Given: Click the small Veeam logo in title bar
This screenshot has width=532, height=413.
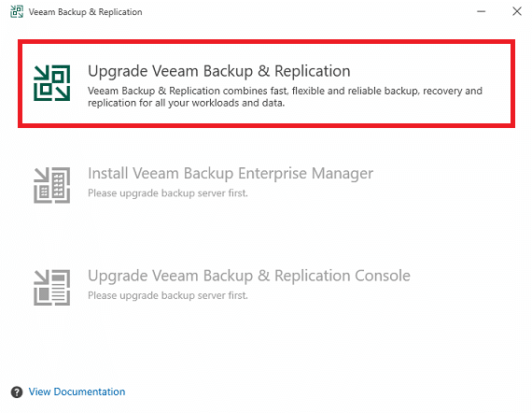Looking at the screenshot, I should tap(17, 11).
